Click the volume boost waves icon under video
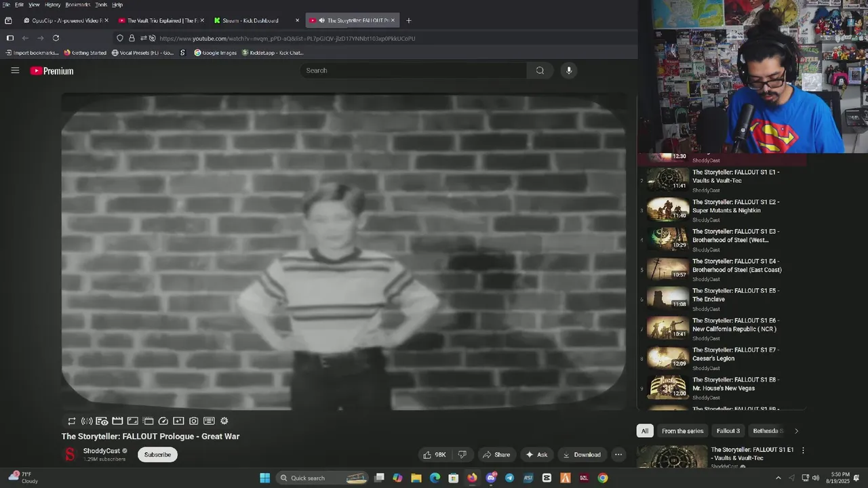The width and height of the screenshot is (868, 488). [87, 421]
